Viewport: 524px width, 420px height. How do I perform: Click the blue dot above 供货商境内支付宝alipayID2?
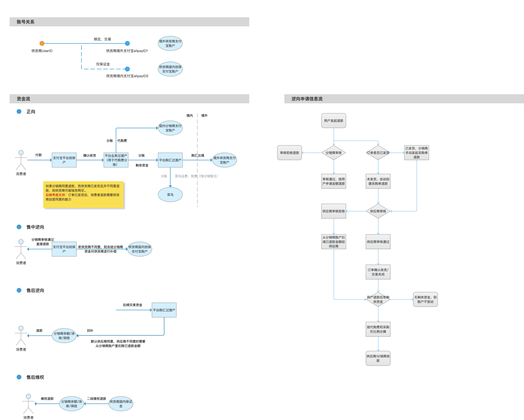(x=127, y=69)
